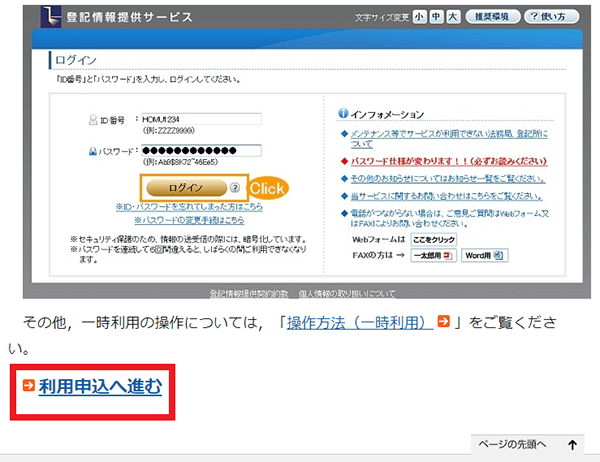
Task: Open the 操作方法（一時利用） link
Action: (360, 322)
